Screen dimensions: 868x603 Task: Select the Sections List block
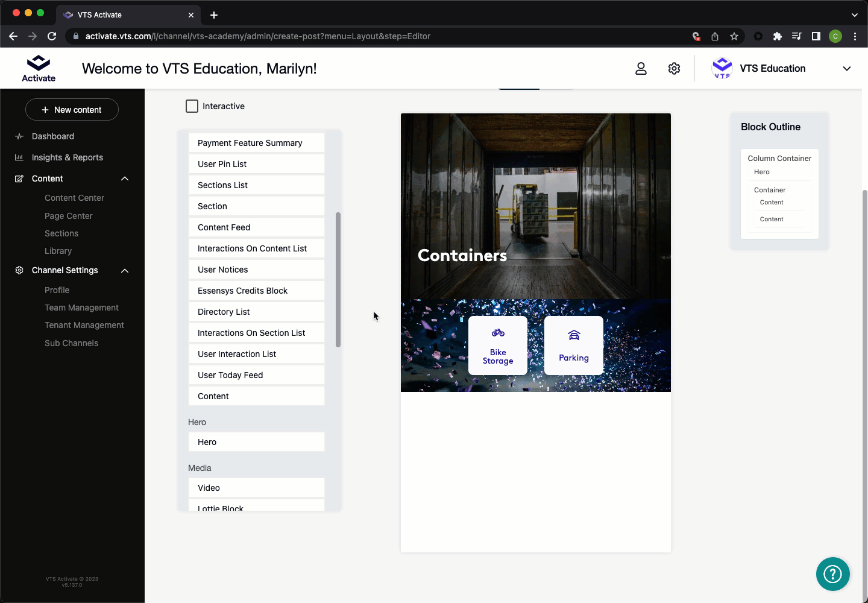[x=257, y=185]
